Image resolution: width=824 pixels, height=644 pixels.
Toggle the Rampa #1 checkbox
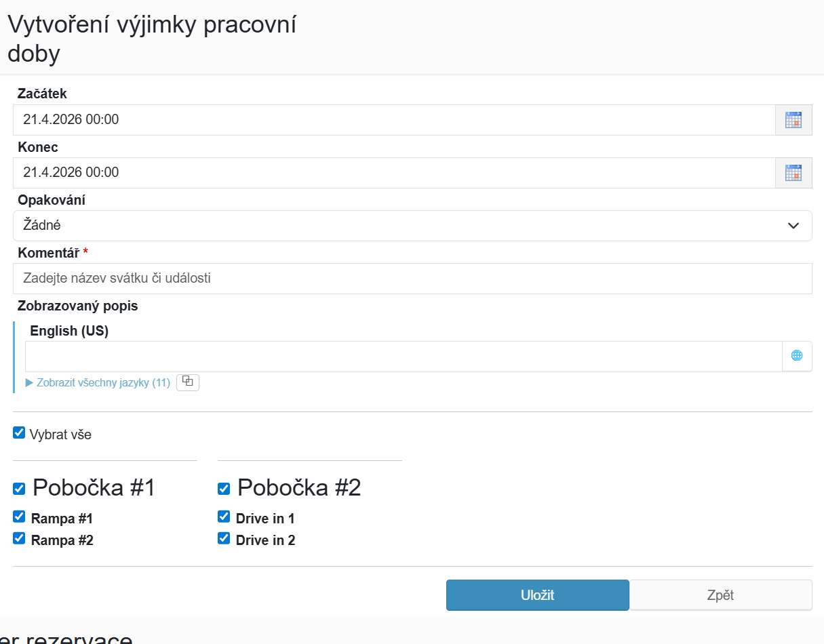19,517
